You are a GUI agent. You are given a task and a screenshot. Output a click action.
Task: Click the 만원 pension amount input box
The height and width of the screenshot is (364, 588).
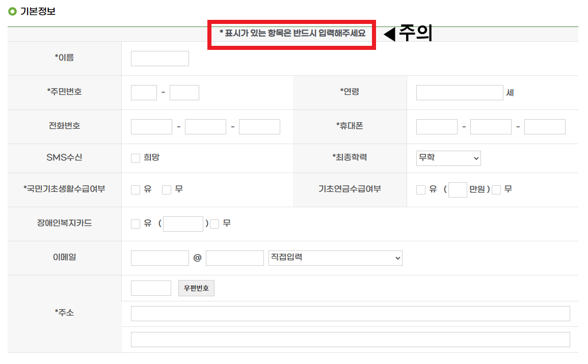(x=458, y=189)
